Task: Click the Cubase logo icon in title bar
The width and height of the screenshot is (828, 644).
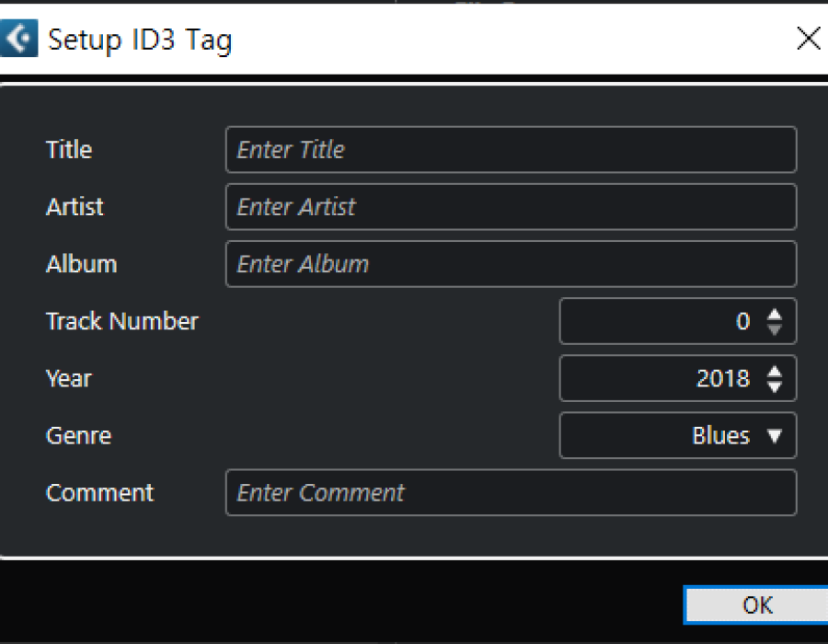Action: tap(18, 38)
